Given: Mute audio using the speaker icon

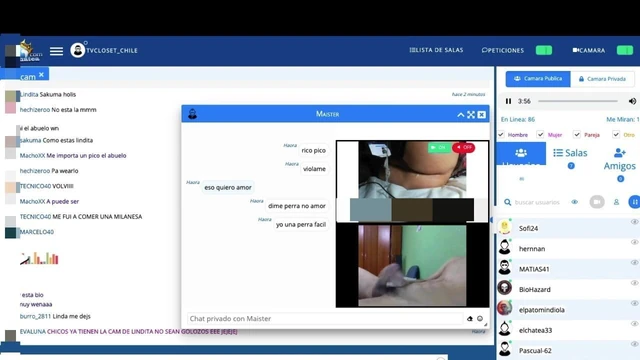Looking at the screenshot, I should (632, 101).
